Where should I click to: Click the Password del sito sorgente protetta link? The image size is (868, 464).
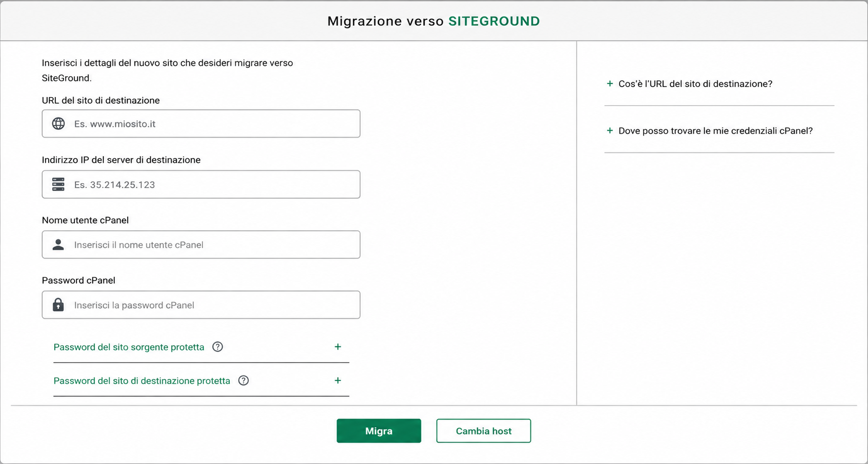pyautogui.click(x=129, y=347)
